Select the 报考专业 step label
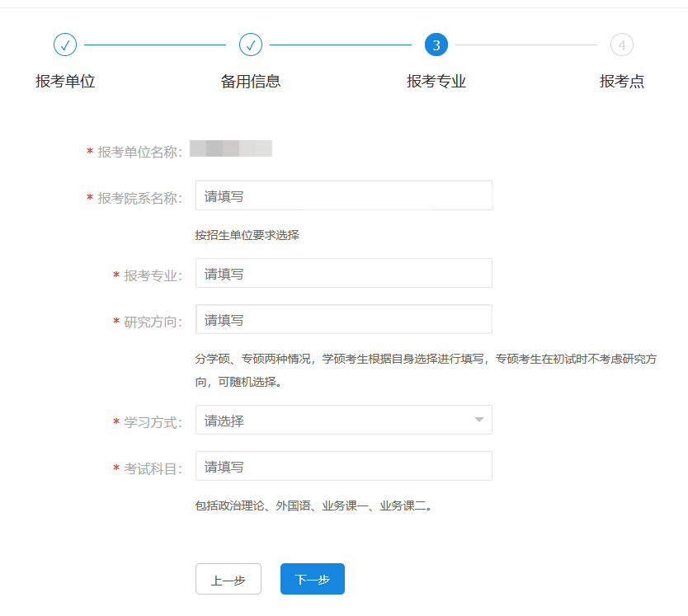 coord(436,82)
